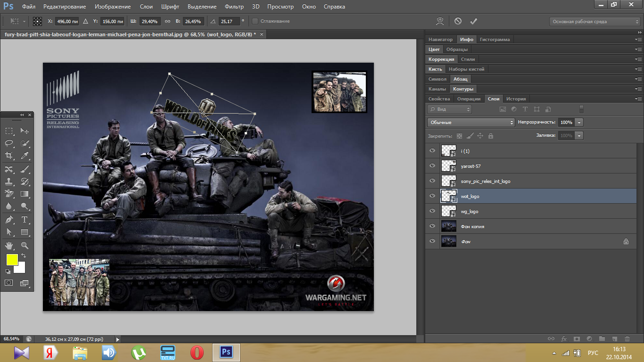Open the Файл menu

(x=28, y=7)
